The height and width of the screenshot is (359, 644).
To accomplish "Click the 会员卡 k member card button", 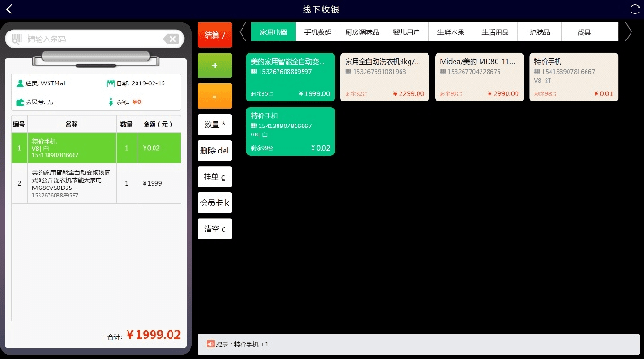I will (x=215, y=203).
